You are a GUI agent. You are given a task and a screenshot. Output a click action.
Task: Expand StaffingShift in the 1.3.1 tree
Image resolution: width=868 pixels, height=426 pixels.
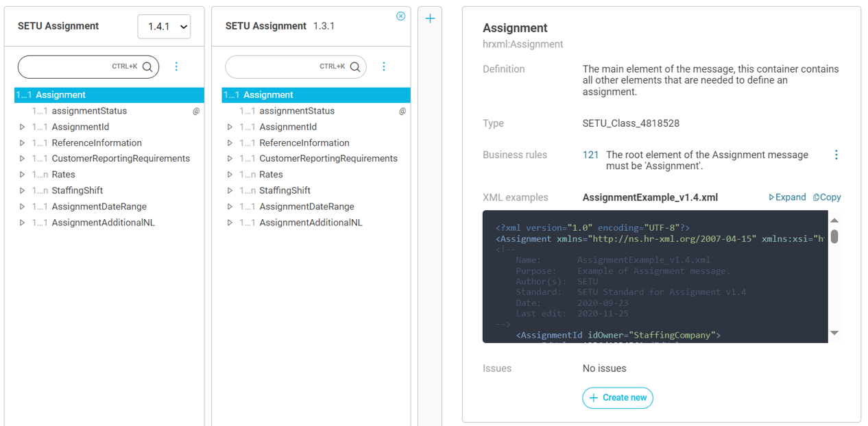[x=230, y=190]
